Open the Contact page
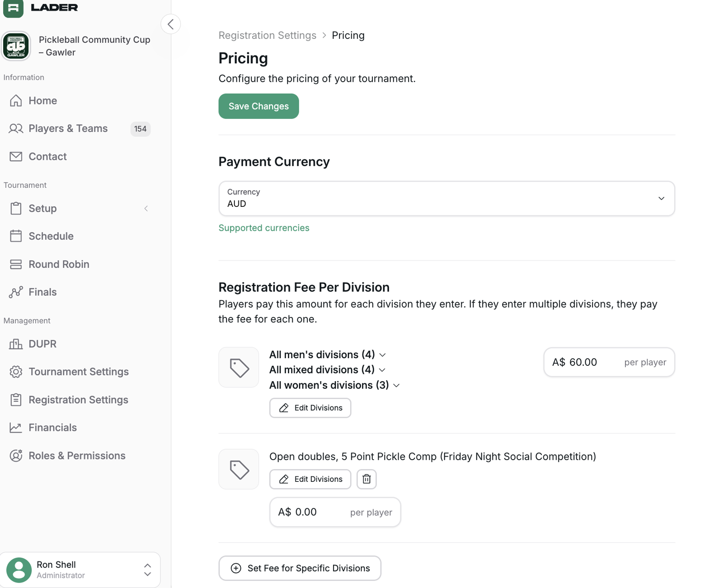The width and height of the screenshot is (723, 588). click(x=47, y=156)
